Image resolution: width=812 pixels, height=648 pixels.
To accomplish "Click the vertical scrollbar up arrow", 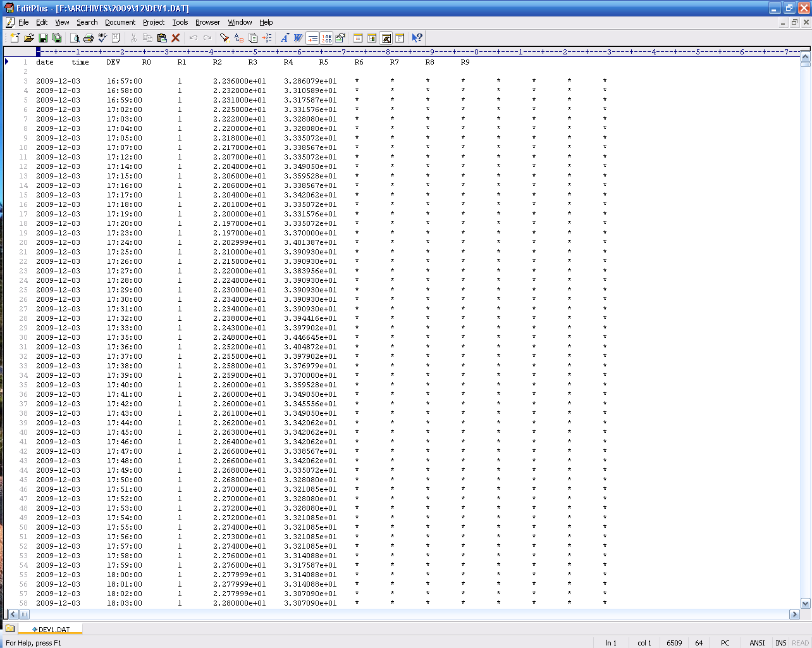I will [x=806, y=56].
